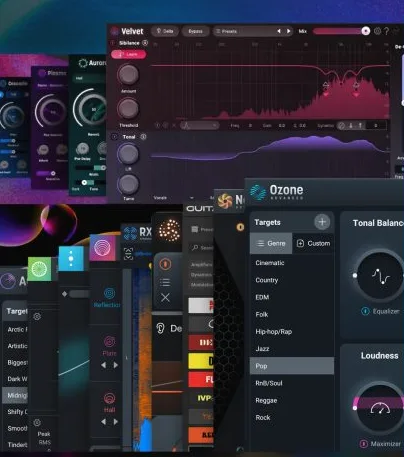Toggle the Tonal module power
Image resolution: width=404 pixels, height=457 pixels.
pos(114,137)
